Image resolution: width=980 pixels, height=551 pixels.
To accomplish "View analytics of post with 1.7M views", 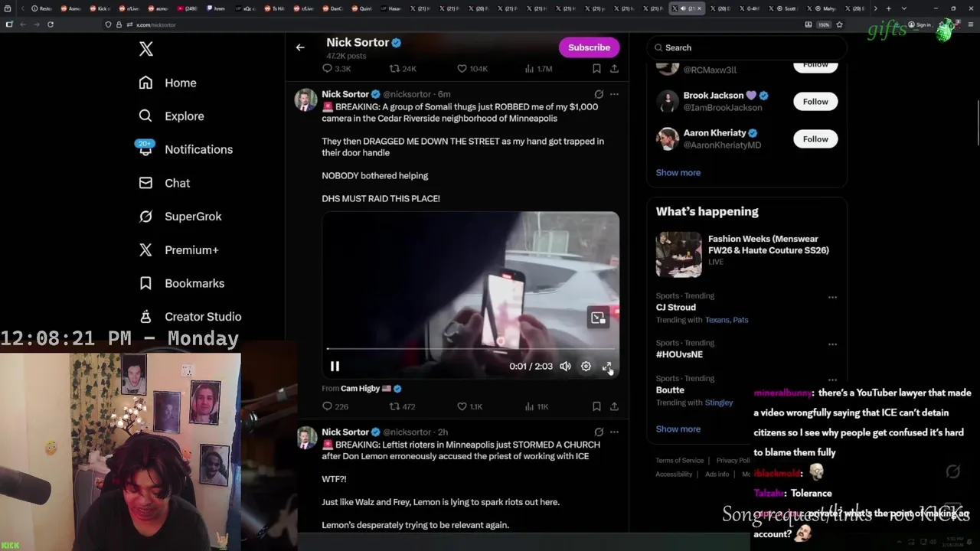I will 537,68.
